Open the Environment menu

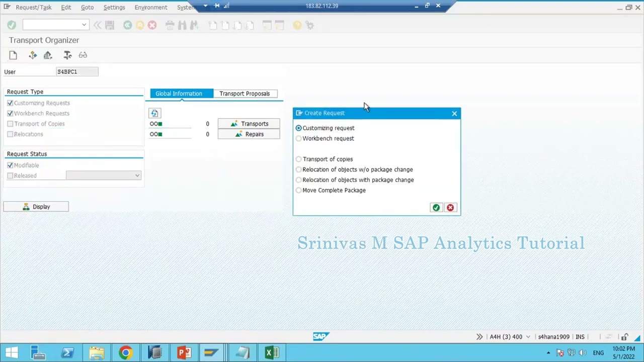[x=151, y=8]
